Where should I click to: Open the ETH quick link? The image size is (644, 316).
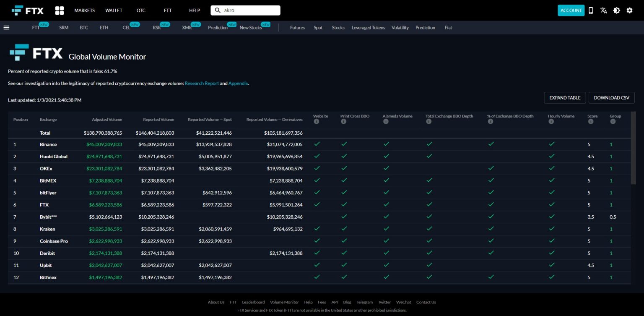(x=104, y=28)
